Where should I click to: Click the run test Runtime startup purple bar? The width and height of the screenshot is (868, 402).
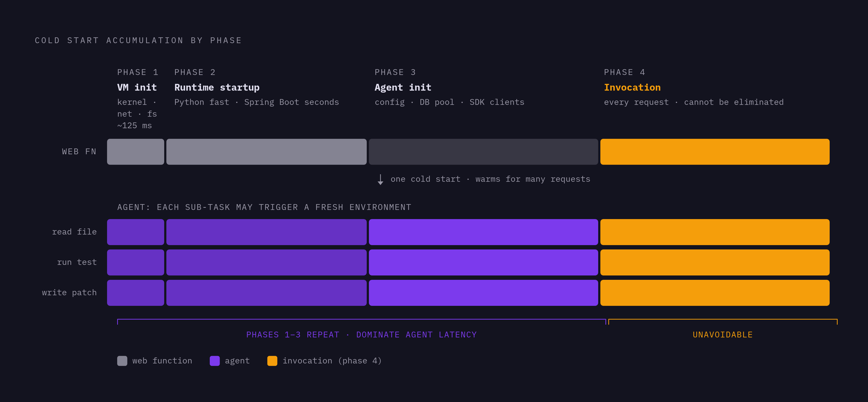(266, 262)
